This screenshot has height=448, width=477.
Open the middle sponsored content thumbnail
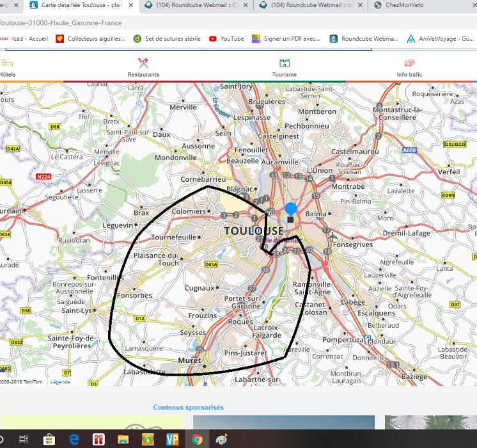pos(284,422)
